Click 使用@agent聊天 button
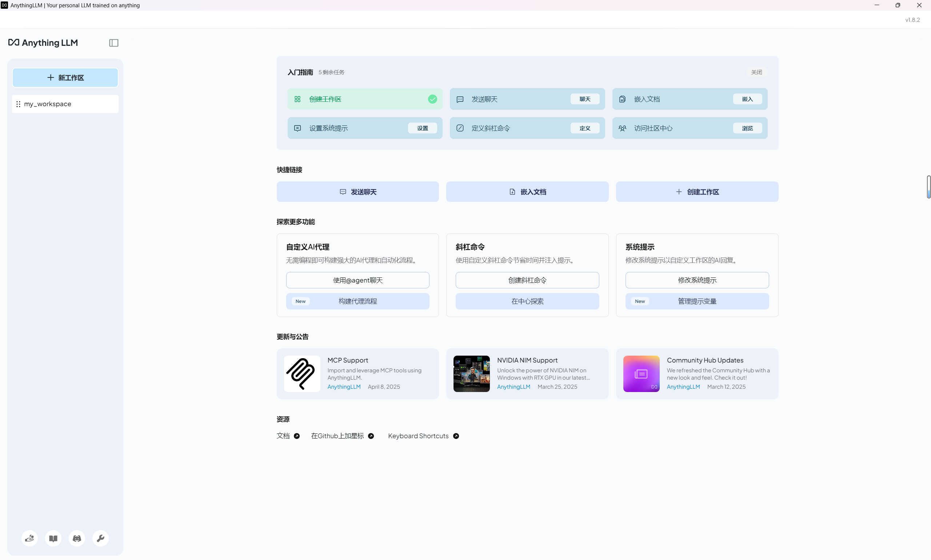Image resolution: width=931 pixels, height=560 pixels. pyautogui.click(x=357, y=280)
